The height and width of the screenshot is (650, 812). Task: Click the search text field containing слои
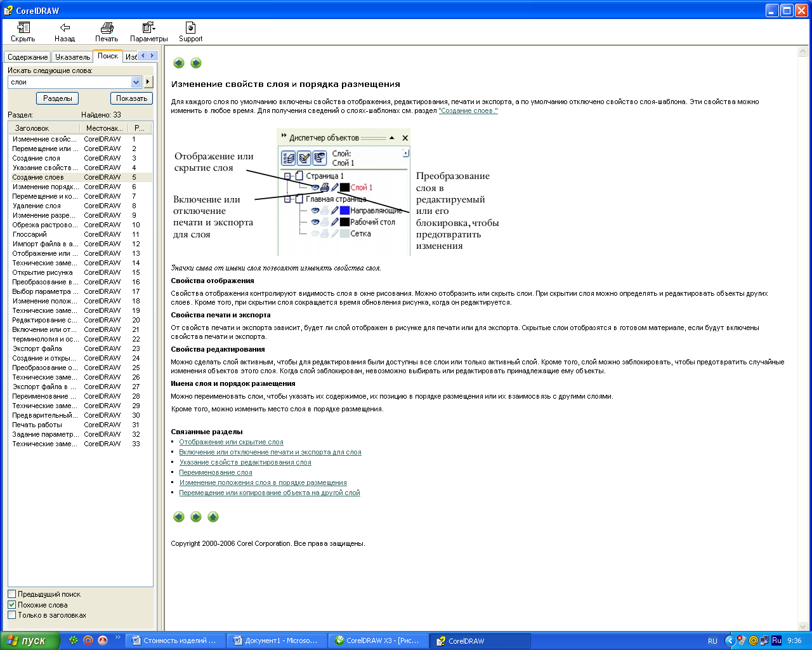(70, 82)
